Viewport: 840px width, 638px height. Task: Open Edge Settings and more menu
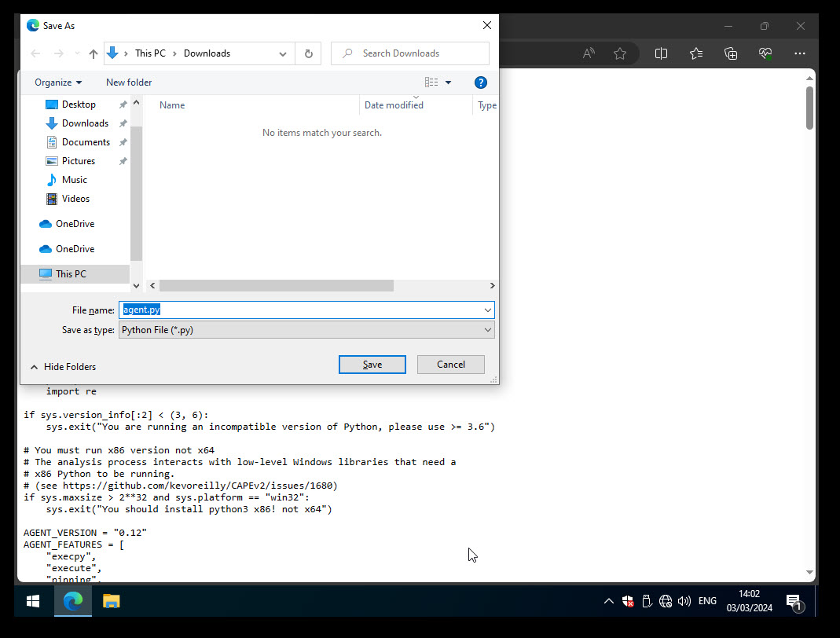(800, 53)
